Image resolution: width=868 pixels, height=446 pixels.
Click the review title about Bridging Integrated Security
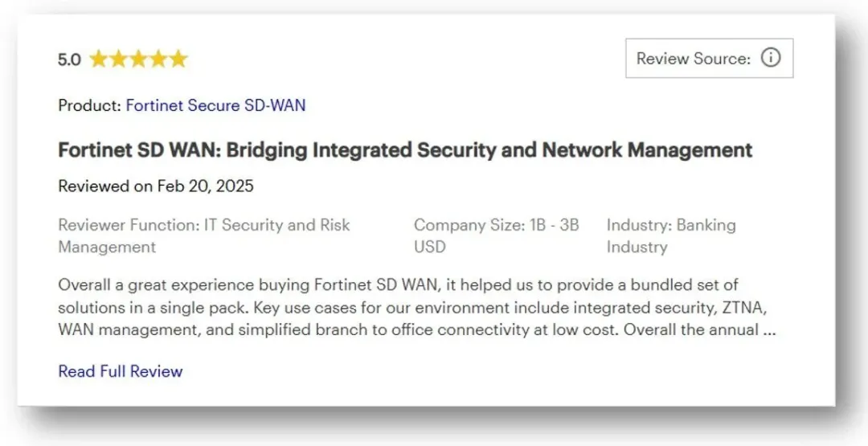[405, 150]
